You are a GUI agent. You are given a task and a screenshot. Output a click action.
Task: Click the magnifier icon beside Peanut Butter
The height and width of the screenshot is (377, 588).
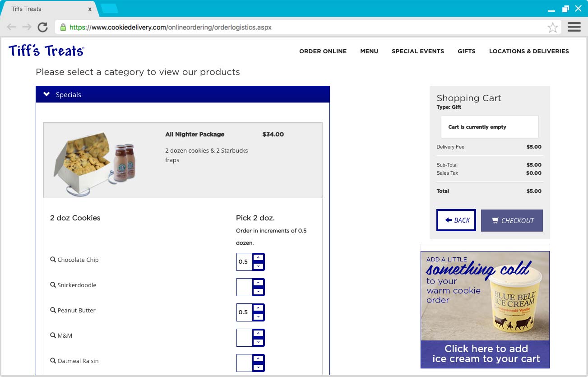pos(53,310)
